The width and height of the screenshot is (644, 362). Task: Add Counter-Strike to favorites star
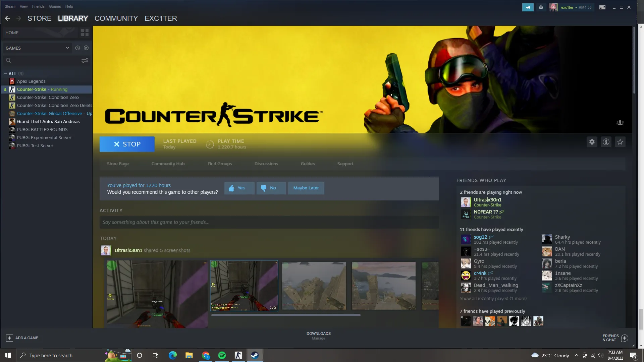pyautogui.click(x=620, y=142)
